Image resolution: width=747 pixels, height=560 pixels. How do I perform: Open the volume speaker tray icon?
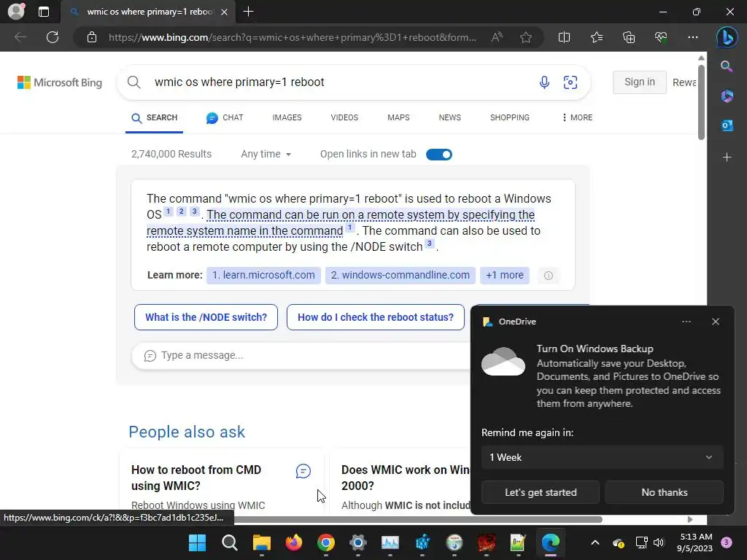click(659, 542)
